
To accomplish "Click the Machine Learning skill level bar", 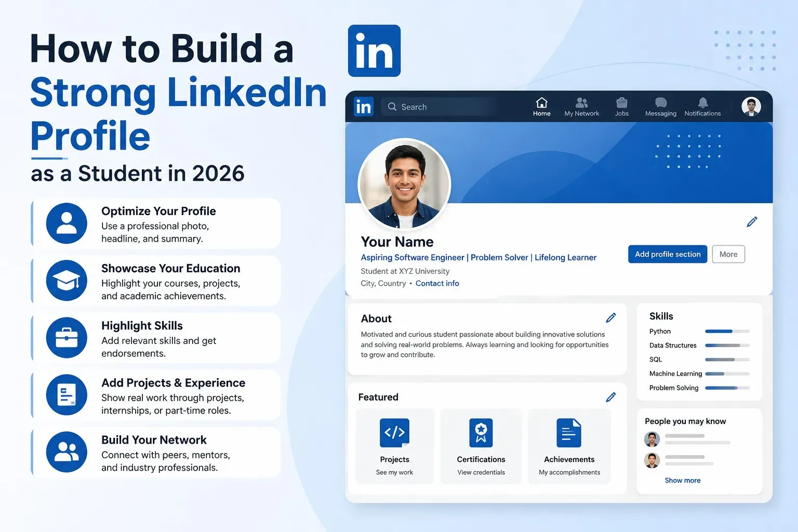I will tap(727, 374).
